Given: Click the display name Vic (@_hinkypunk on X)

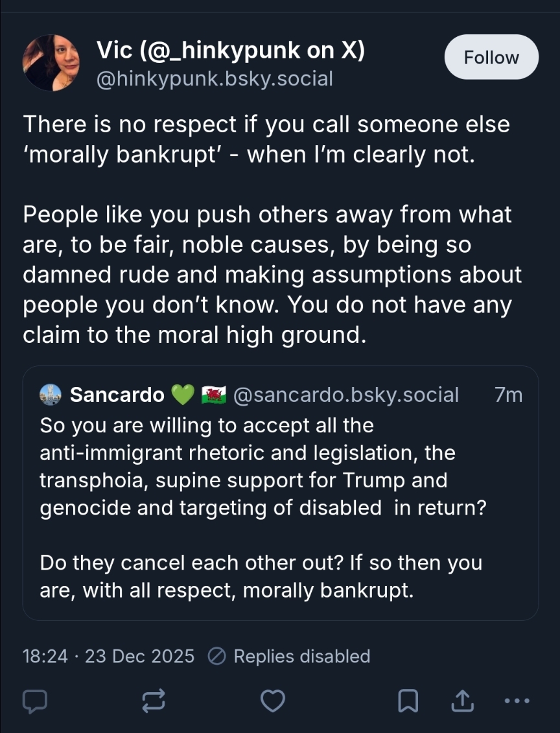Looking at the screenshot, I should click(230, 49).
